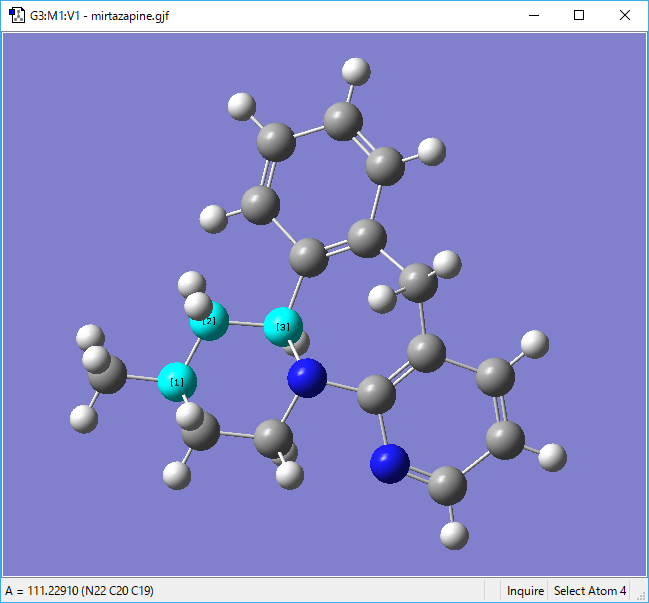Select the cyan atom labeled [3]
The height and width of the screenshot is (603, 649).
click(x=283, y=327)
